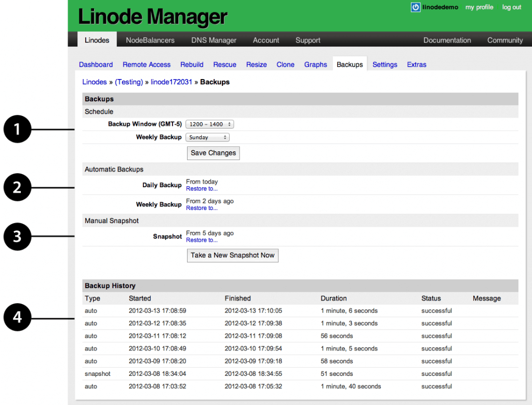Open the Remote Access tab

(147, 64)
